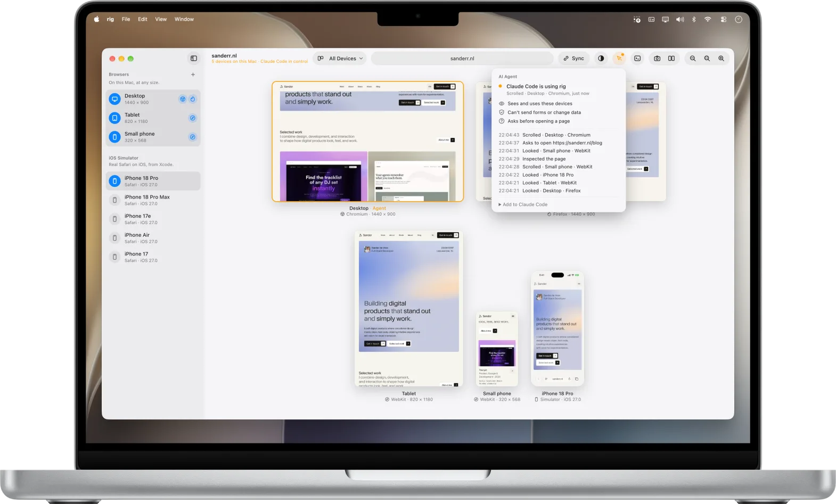
Task: Click the split view columns icon
Action: click(x=671, y=59)
